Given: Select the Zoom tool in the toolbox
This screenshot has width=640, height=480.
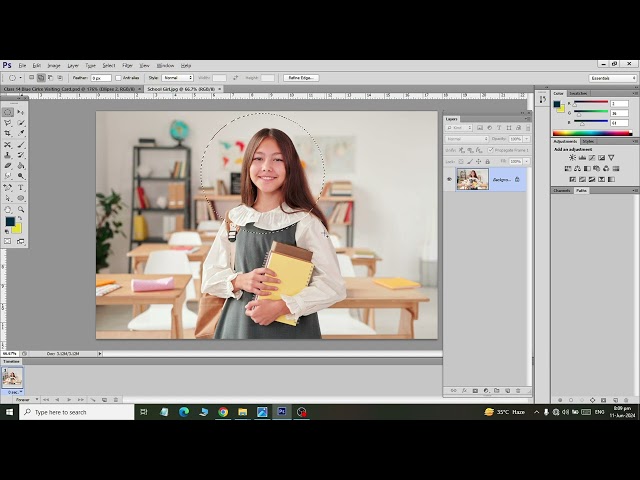Looking at the screenshot, I should click(x=21, y=209).
